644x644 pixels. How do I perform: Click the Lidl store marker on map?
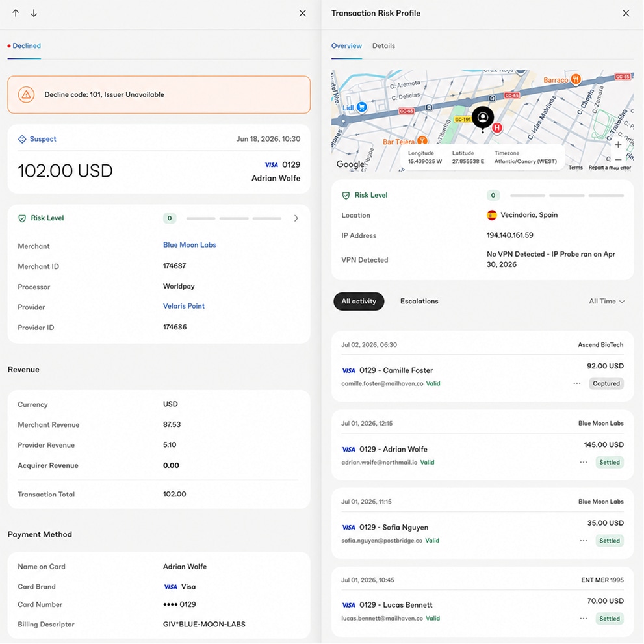(362, 107)
